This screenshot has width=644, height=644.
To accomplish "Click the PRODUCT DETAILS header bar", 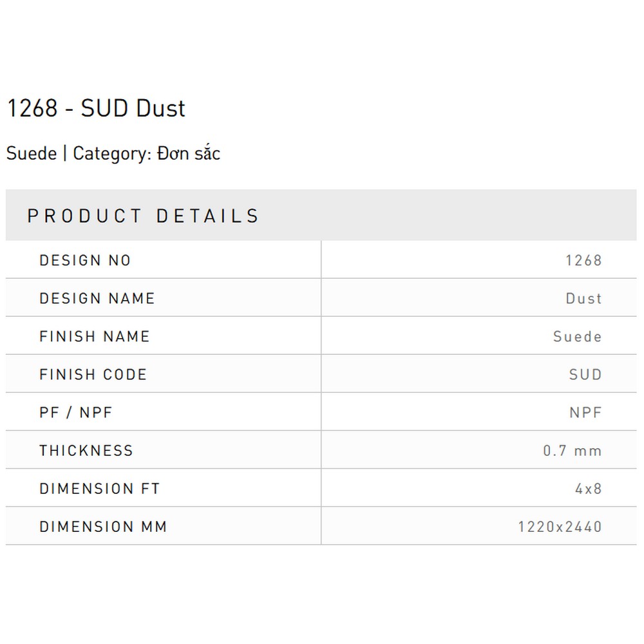I will click(321, 215).
